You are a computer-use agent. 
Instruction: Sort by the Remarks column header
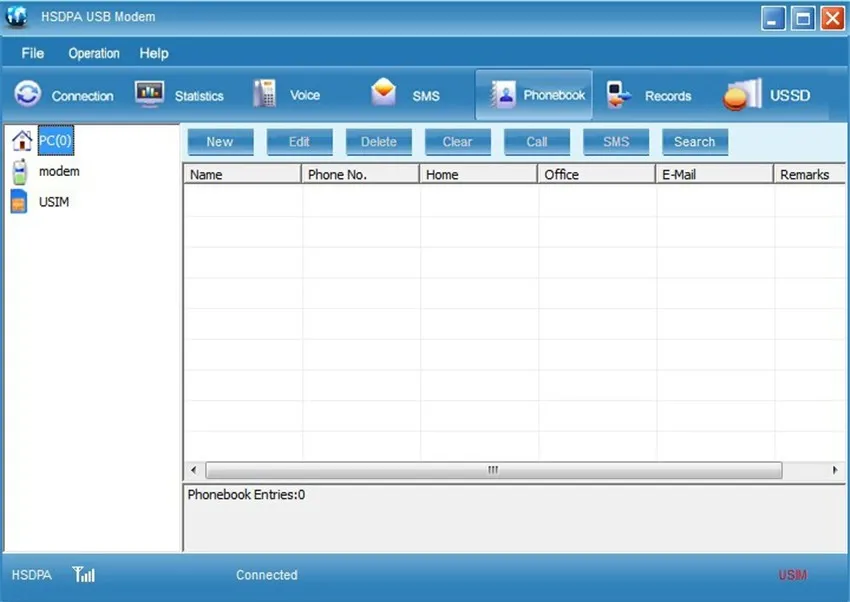click(x=810, y=174)
